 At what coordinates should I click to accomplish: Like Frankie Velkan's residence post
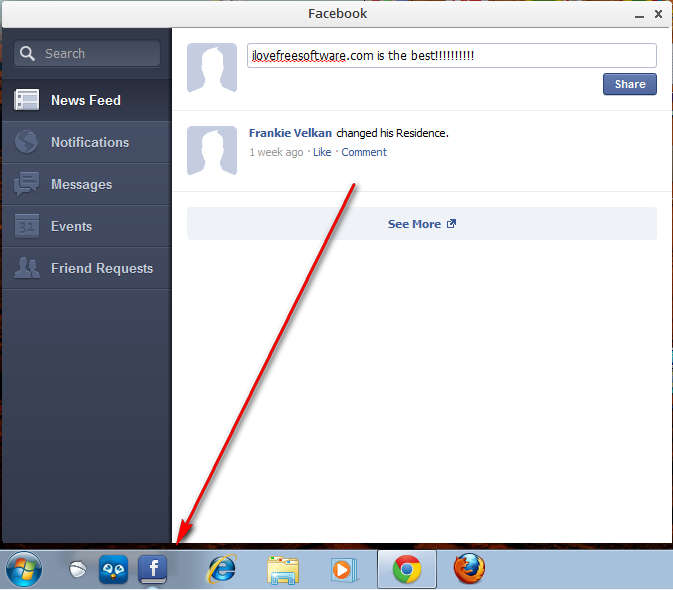322,152
